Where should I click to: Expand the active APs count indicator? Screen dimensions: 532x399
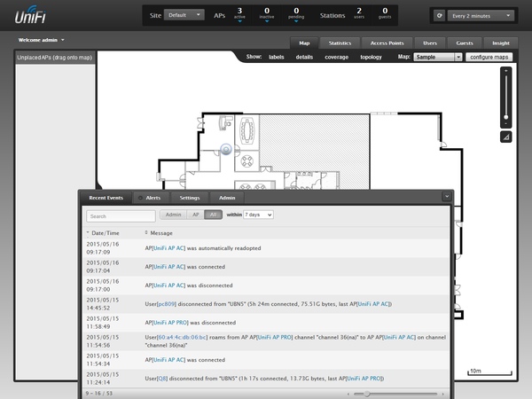tap(239, 15)
